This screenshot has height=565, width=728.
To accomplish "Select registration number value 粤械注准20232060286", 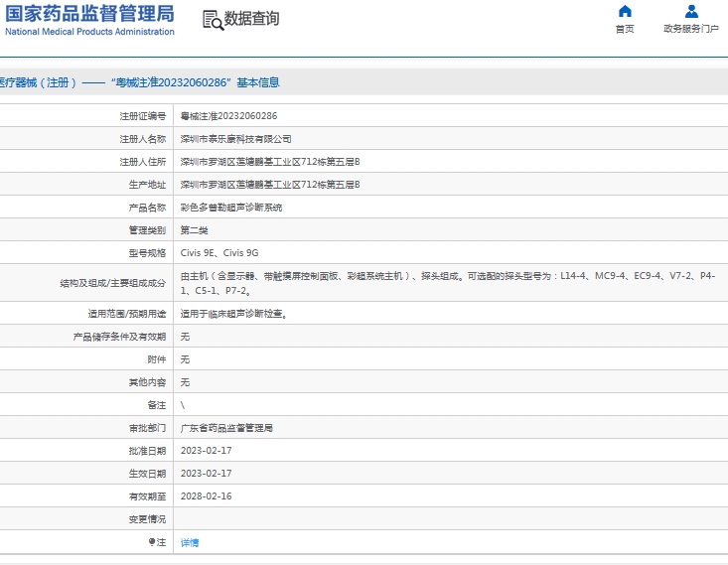I will 228,115.
